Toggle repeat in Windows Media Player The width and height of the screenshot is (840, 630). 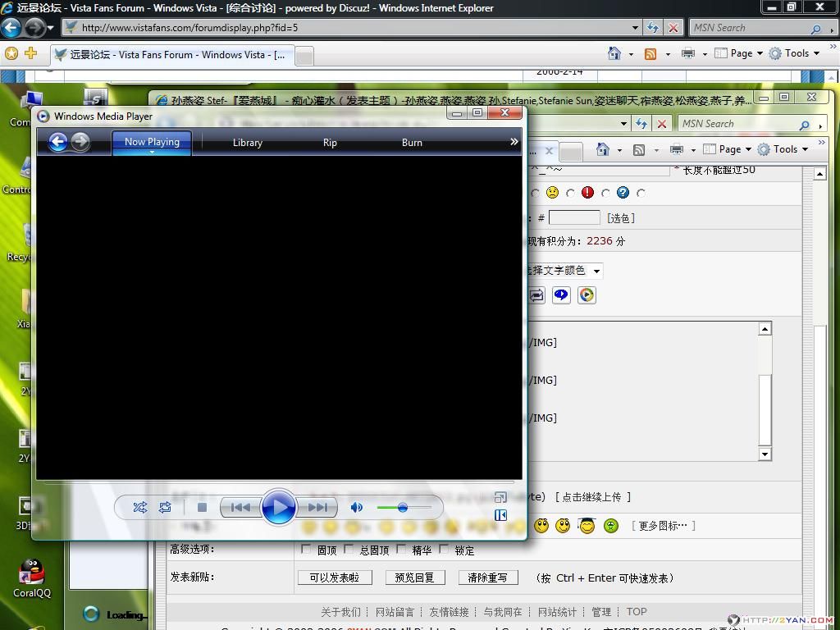point(165,508)
